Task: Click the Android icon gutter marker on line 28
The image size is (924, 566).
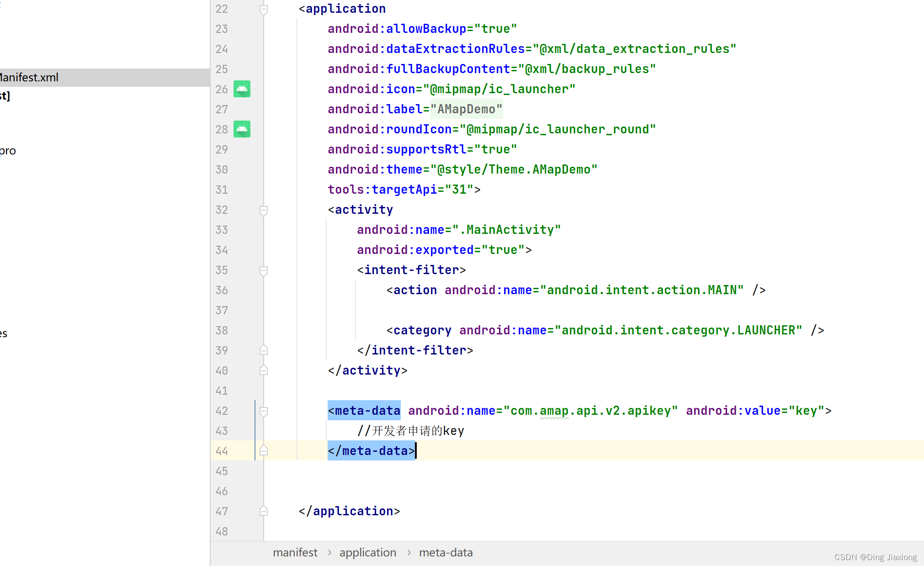Action: pyautogui.click(x=242, y=129)
